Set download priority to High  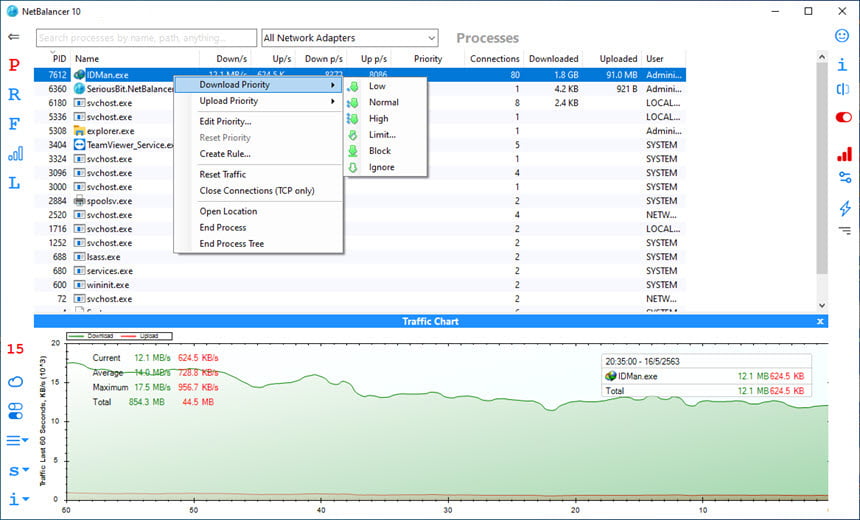point(386,118)
